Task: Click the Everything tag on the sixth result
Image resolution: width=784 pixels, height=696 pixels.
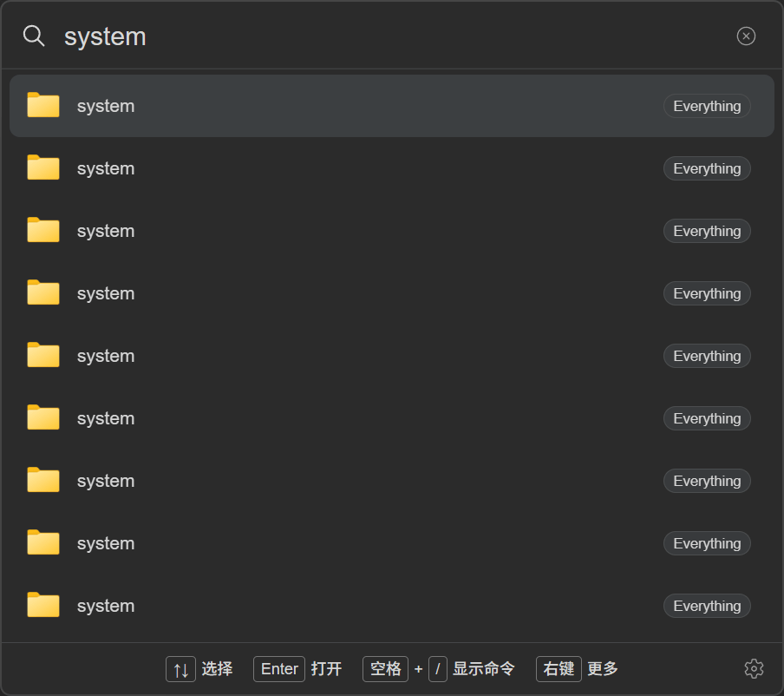Action: click(x=707, y=418)
